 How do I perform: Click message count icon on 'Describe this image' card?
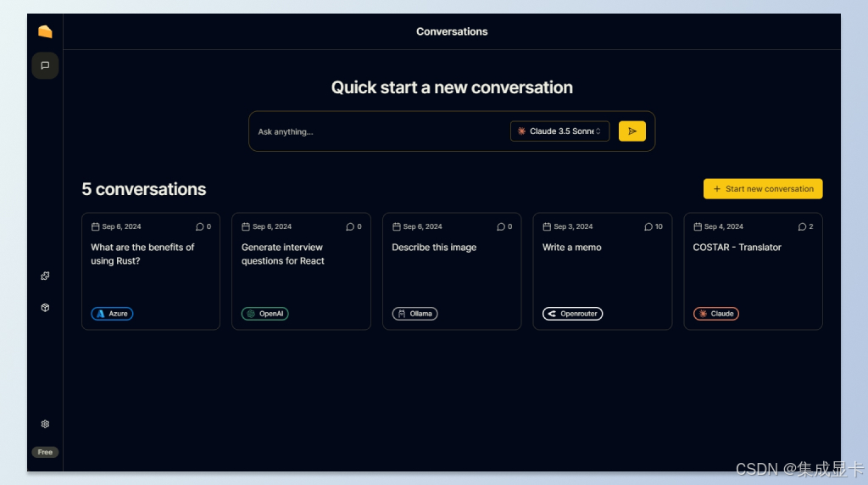point(500,226)
